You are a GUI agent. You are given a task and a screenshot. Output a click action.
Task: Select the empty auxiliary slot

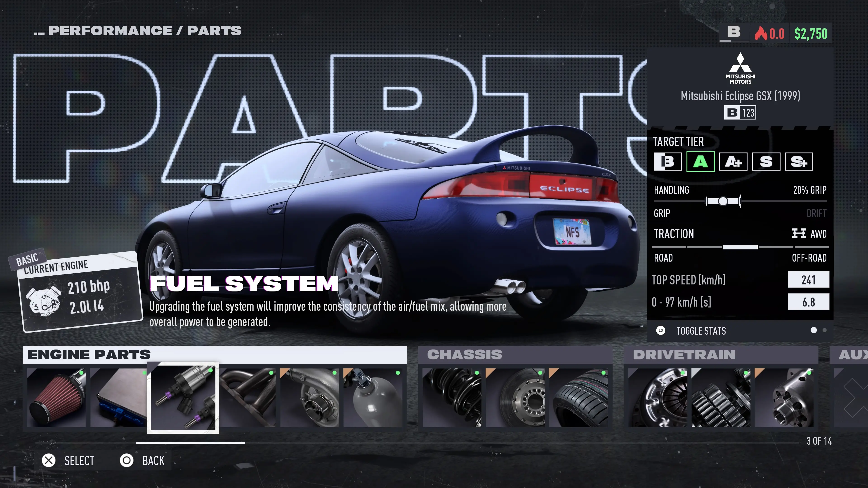coord(851,398)
